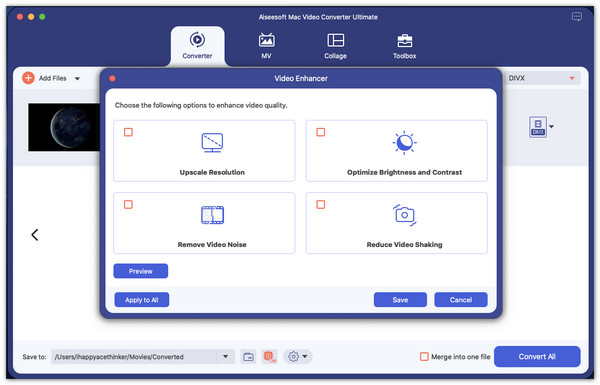Click the Converter tab icon
The width and height of the screenshot is (600, 385).
click(x=197, y=39)
